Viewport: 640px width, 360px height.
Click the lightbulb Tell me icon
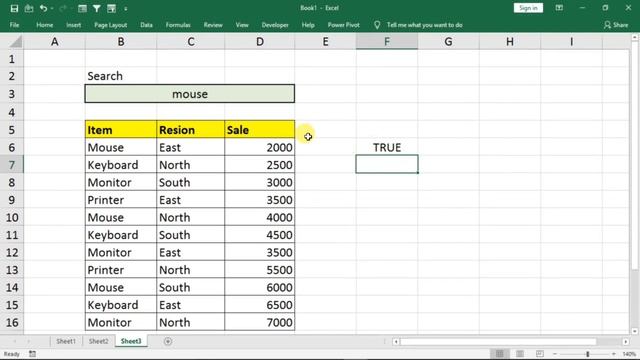[377, 25]
